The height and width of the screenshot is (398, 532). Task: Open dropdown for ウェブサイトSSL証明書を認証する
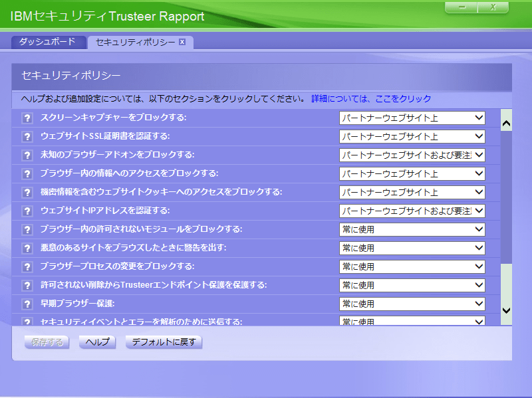[412, 137]
